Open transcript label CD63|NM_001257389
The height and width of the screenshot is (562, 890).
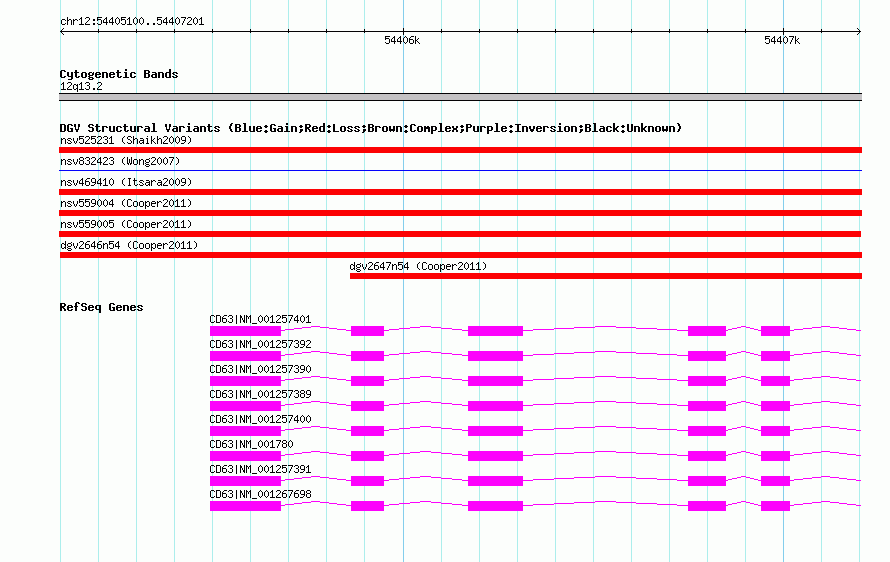[260, 395]
